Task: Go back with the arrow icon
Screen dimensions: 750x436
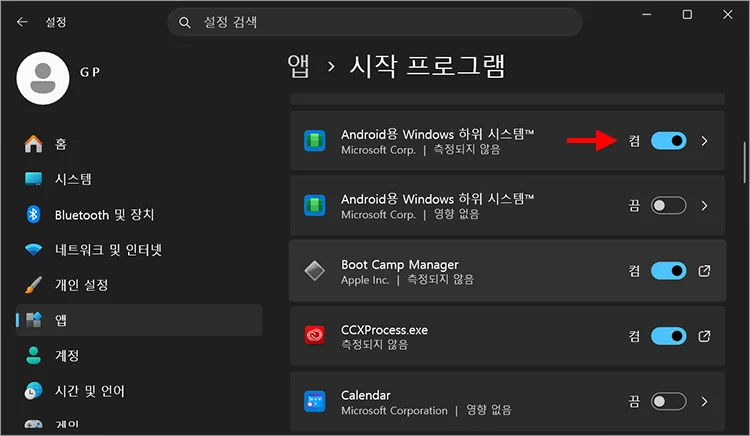Action: pos(22,22)
